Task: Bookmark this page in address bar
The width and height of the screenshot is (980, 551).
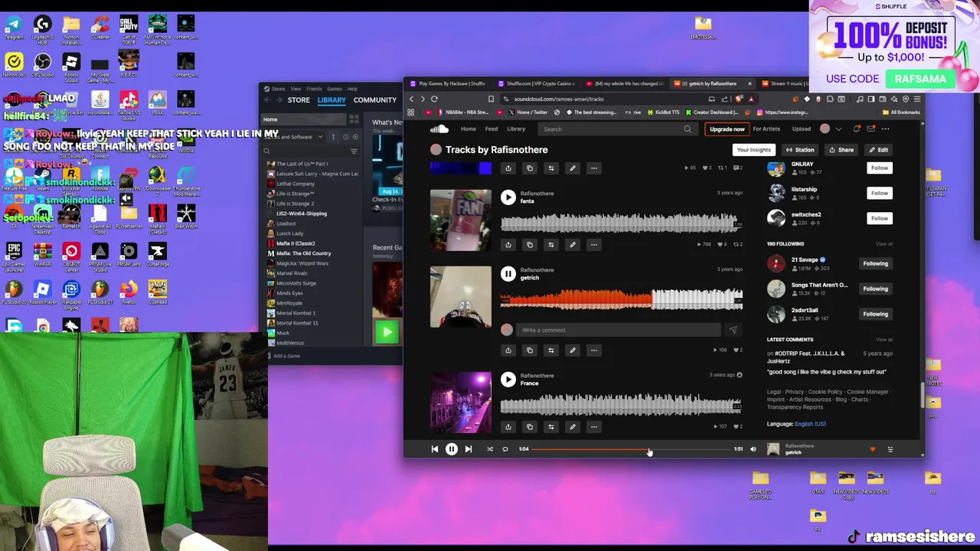Action: pos(491,99)
